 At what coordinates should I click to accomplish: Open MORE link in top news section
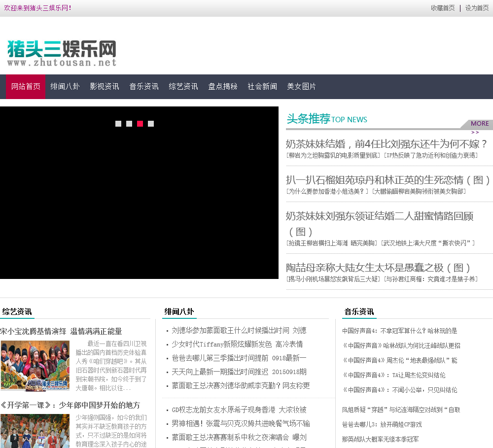tap(479, 124)
